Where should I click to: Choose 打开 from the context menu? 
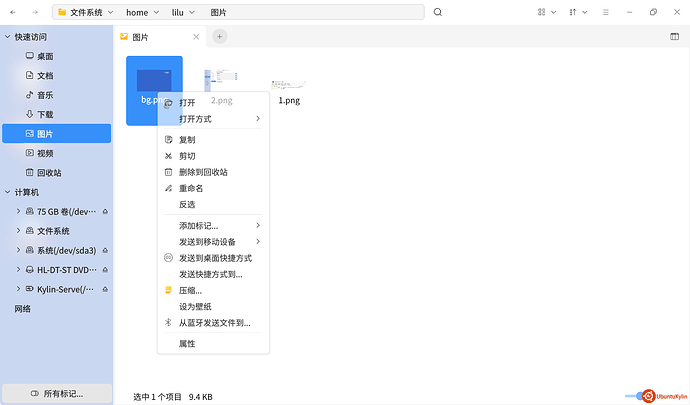[x=213, y=103]
